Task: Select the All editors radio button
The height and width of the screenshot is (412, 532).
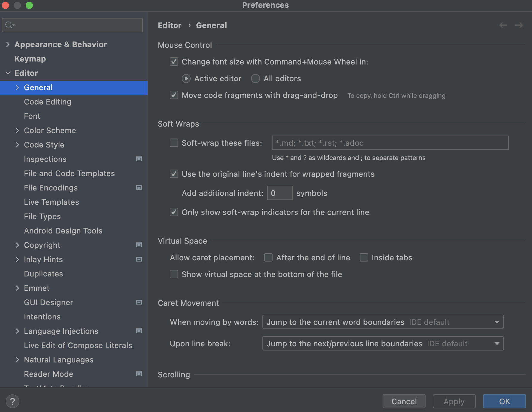Action: point(255,79)
